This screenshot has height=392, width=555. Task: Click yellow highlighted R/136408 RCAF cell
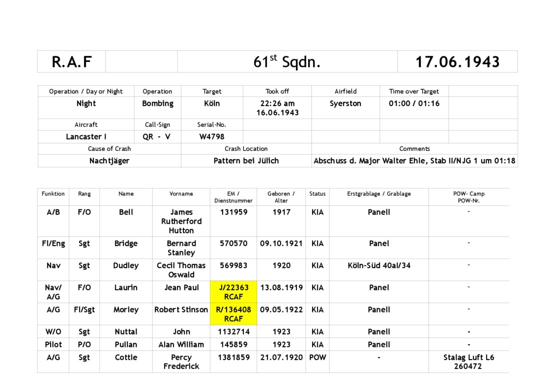tap(233, 314)
